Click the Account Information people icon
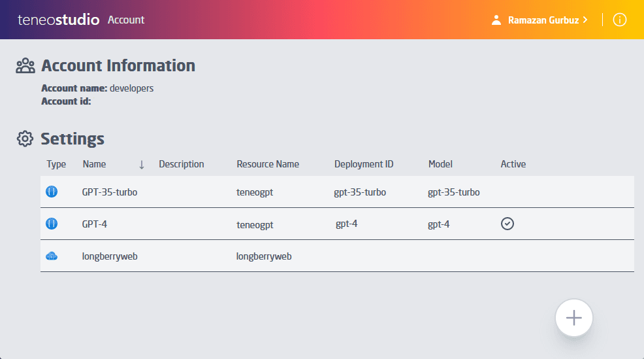 (25, 66)
